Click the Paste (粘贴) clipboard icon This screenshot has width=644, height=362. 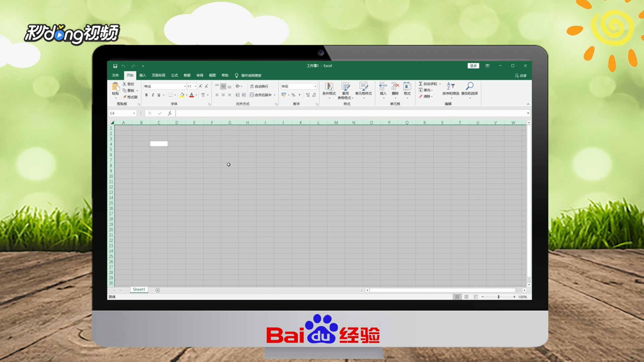point(115,86)
